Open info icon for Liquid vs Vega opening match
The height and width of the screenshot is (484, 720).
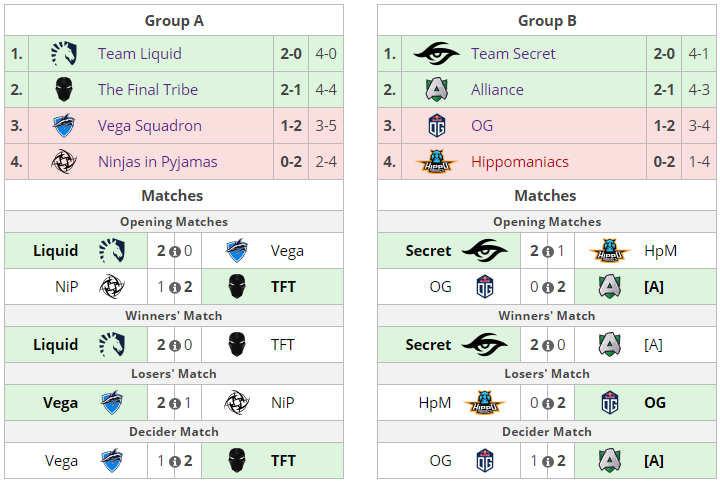(174, 252)
